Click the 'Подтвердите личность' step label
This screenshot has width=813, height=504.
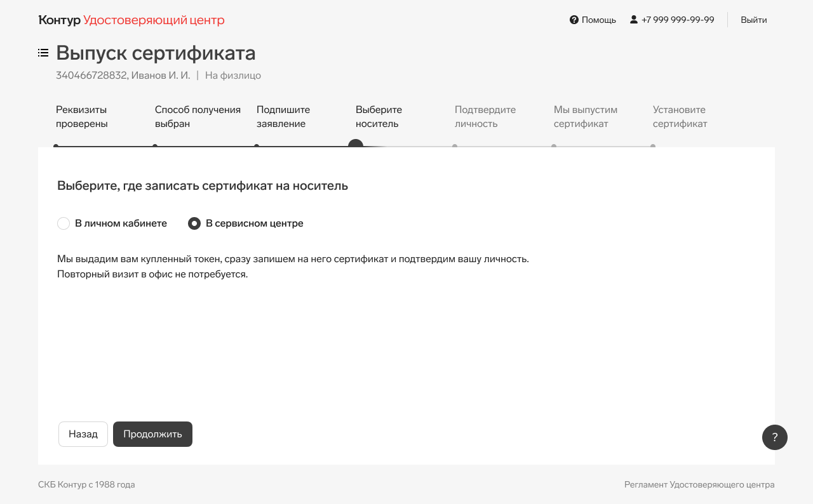[485, 117]
